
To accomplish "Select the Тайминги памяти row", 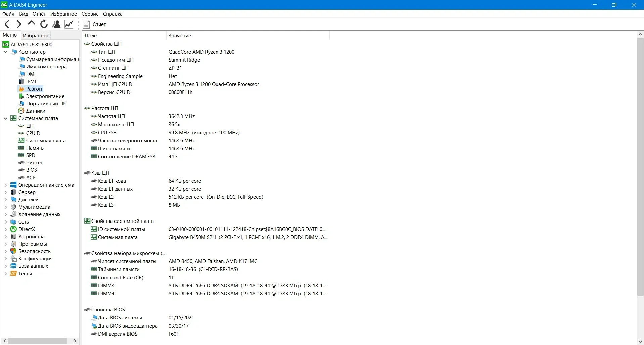I will [x=205, y=269].
